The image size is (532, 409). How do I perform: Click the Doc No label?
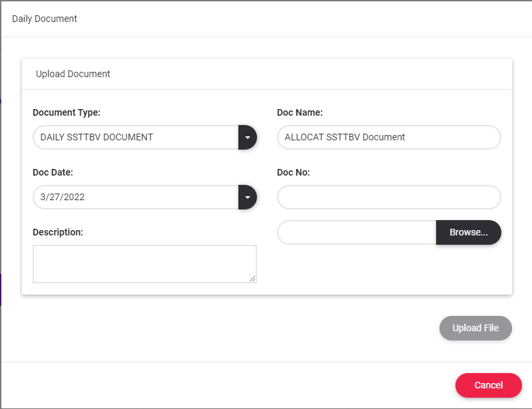tap(294, 172)
